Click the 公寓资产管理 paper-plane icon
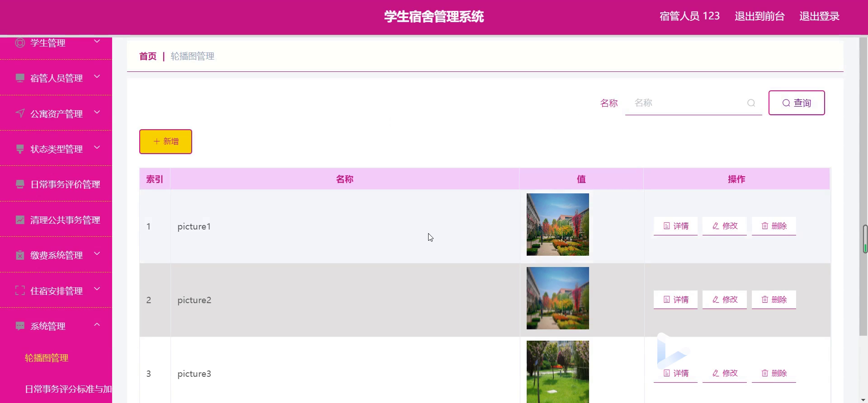This screenshot has height=403, width=868. click(x=20, y=113)
